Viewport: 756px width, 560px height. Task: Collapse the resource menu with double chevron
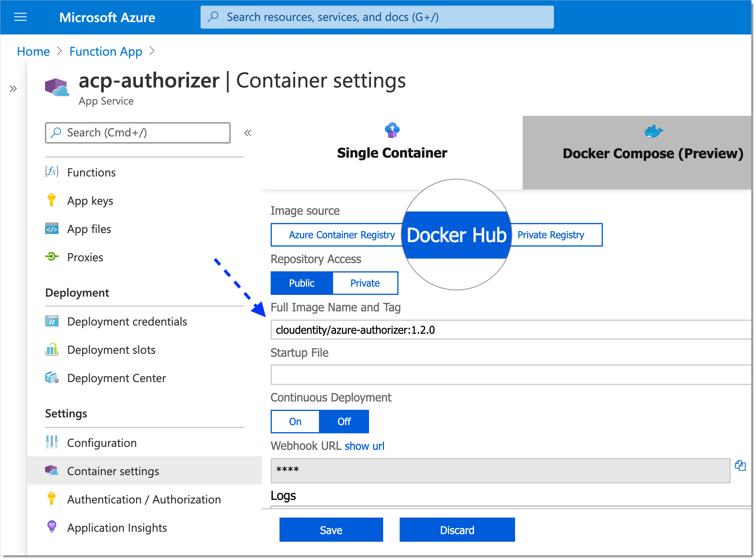(248, 133)
